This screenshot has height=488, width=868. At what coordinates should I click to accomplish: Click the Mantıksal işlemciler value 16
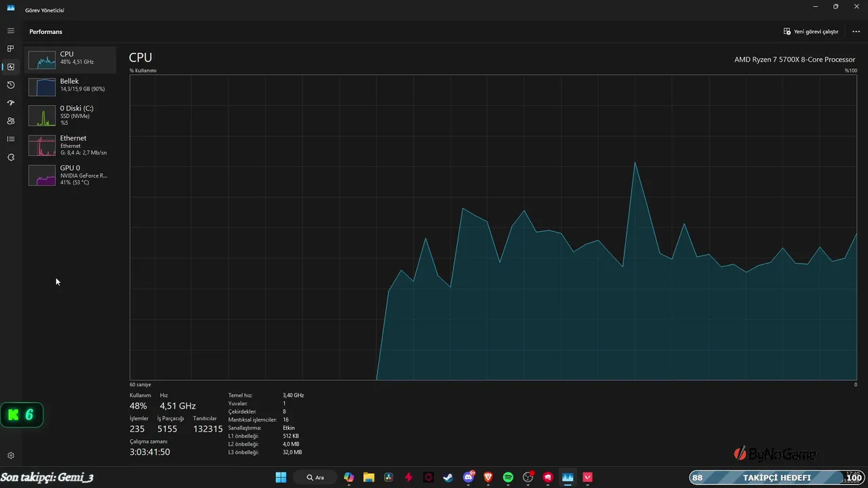pyautogui.click(x=285, y=420)
